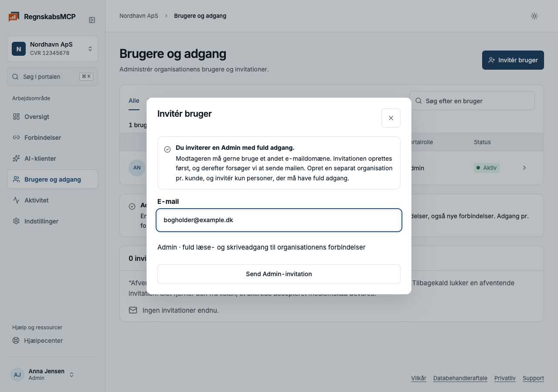This screenshot has width=558, height=392.
Task: Open Hjælpecenter
Action: tap(52, 341)
